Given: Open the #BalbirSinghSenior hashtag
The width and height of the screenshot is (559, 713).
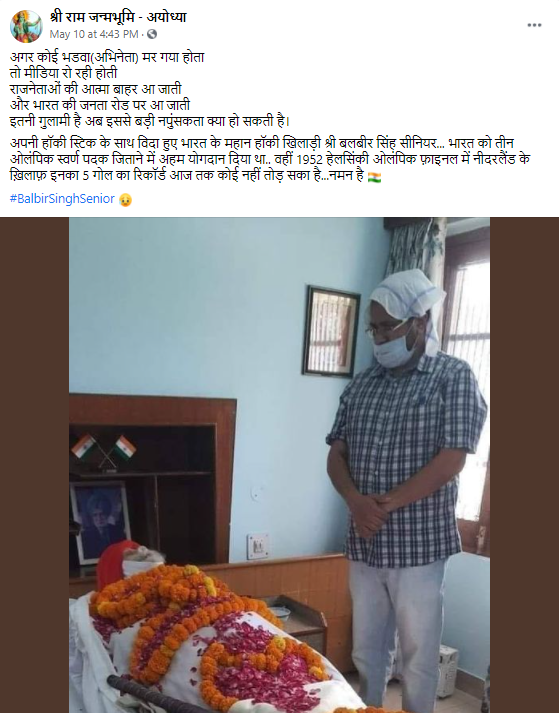Looking at the screenshot, I should pyautogui.click(x=62, y=199).
